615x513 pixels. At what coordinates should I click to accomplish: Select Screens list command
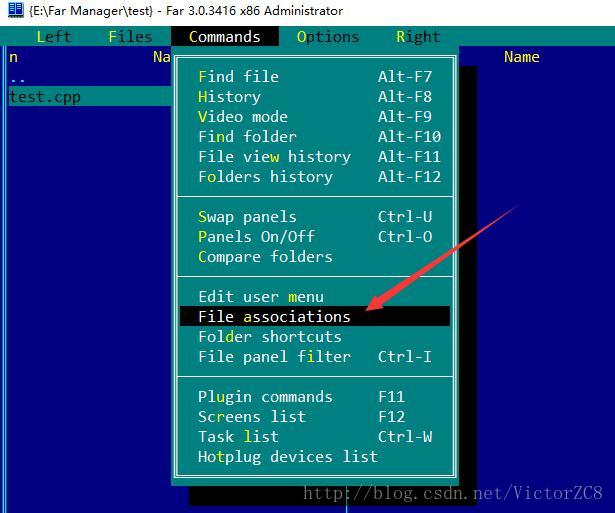(x=315, y=417)
